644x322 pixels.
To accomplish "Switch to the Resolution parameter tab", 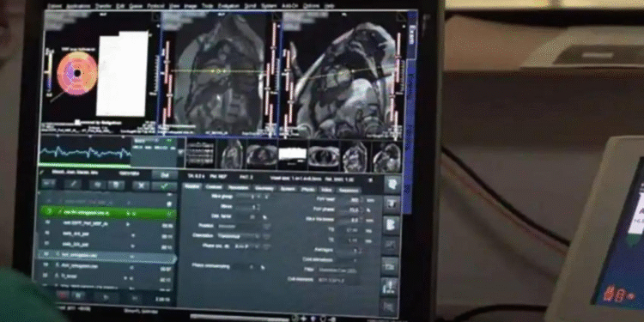I will coord(238,188).
